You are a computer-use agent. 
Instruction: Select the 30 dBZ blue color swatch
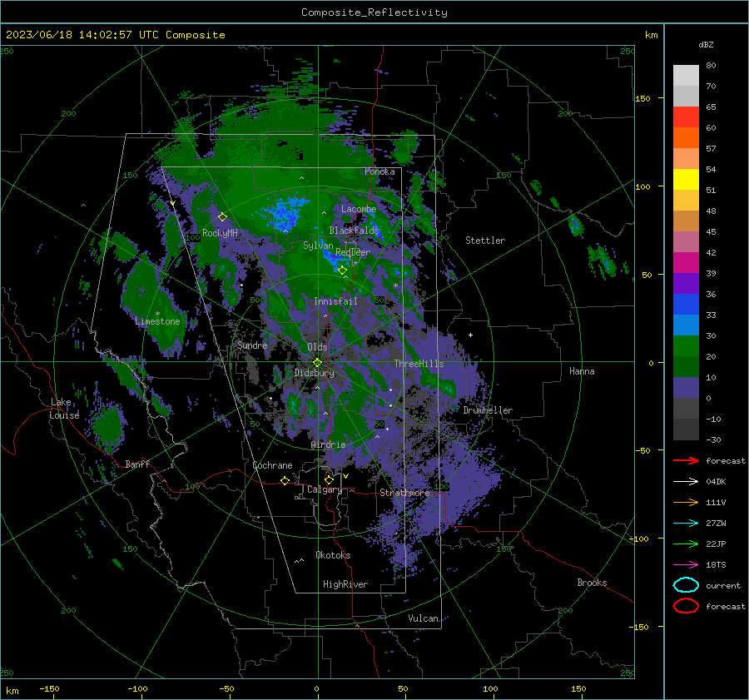[x=686, y=325]
